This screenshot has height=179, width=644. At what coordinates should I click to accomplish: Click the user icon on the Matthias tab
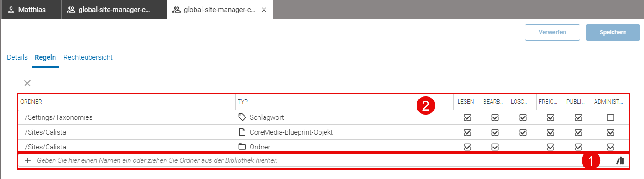[x=11, y=10]
